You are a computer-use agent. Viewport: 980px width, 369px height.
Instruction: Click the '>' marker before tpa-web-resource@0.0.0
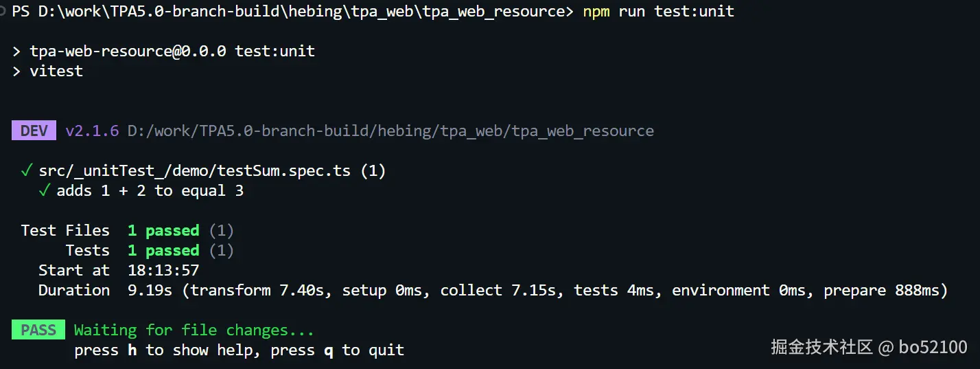[x=16, y=51]
